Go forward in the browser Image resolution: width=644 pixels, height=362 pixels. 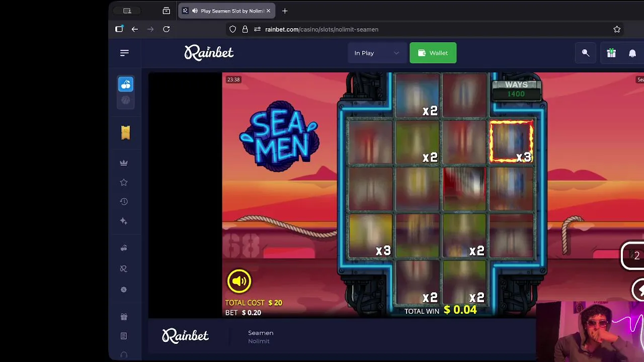[x=150, y=29]
